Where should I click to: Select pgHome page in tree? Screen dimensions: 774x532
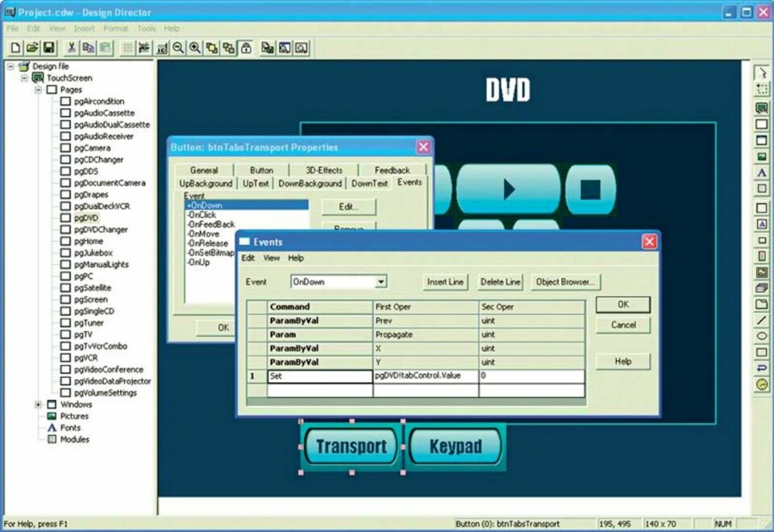pos(89,241)
